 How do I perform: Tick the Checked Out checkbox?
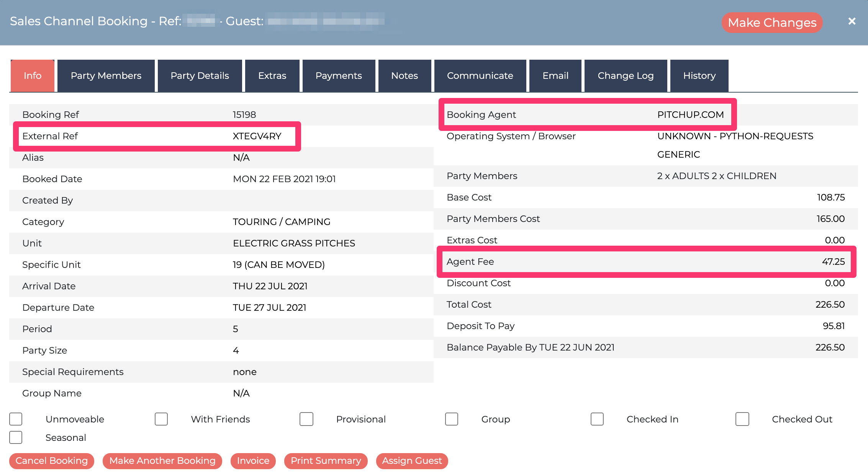(x=742, y=419)
